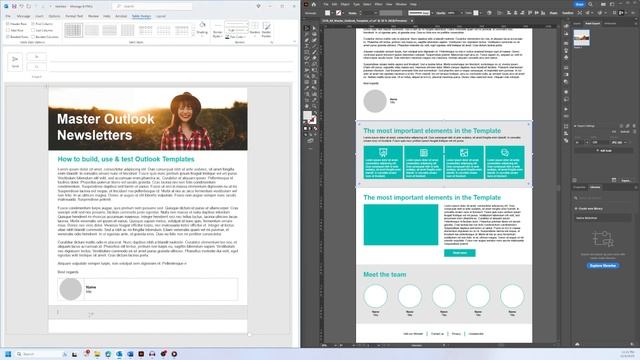Click the Add Scale button

(x=603, y=151)
